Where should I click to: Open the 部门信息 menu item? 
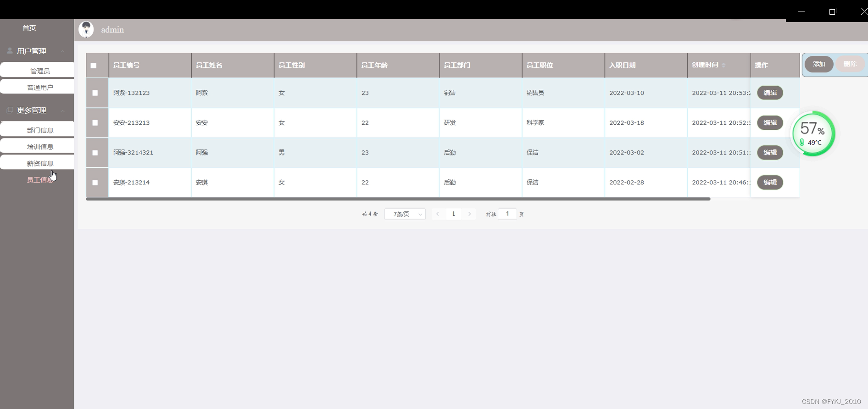37,129
